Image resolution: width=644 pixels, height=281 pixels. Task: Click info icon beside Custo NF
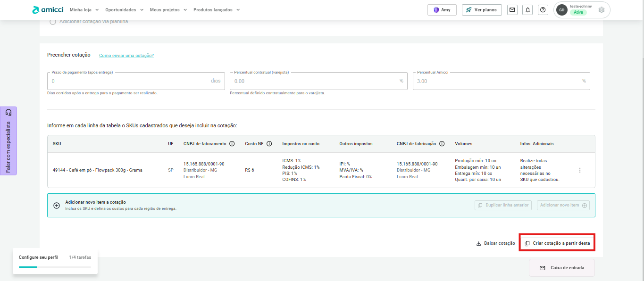pyautogui.click(x=269, y=144)
